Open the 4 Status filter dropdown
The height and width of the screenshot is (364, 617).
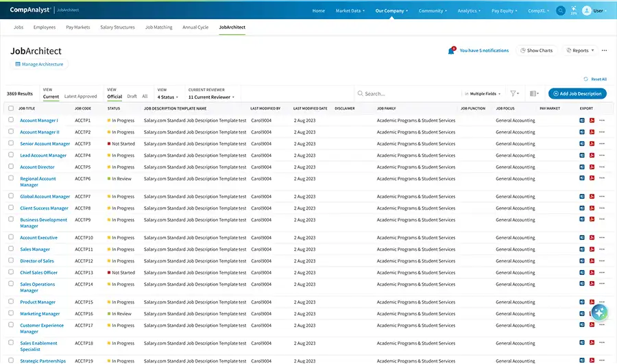168,97
